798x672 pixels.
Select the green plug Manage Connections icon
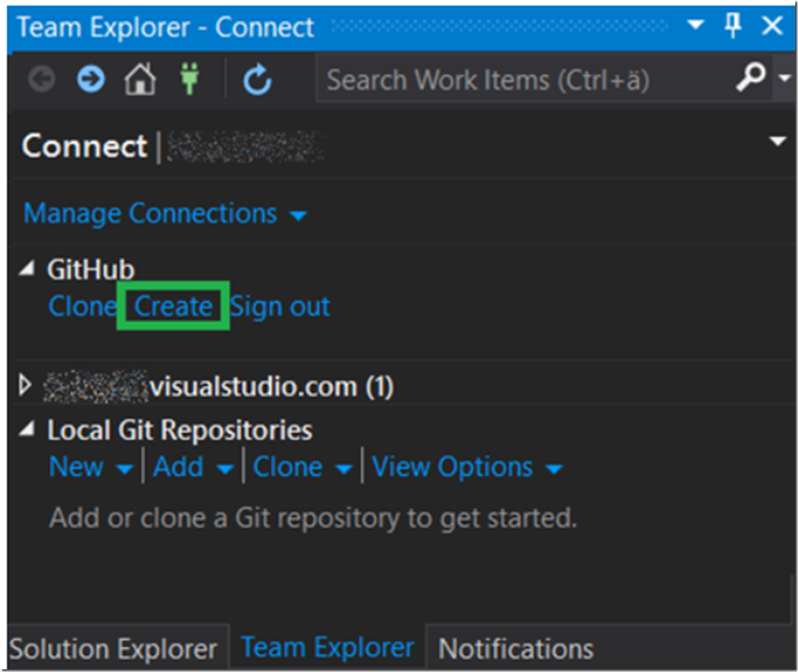[x=190, y=78]
